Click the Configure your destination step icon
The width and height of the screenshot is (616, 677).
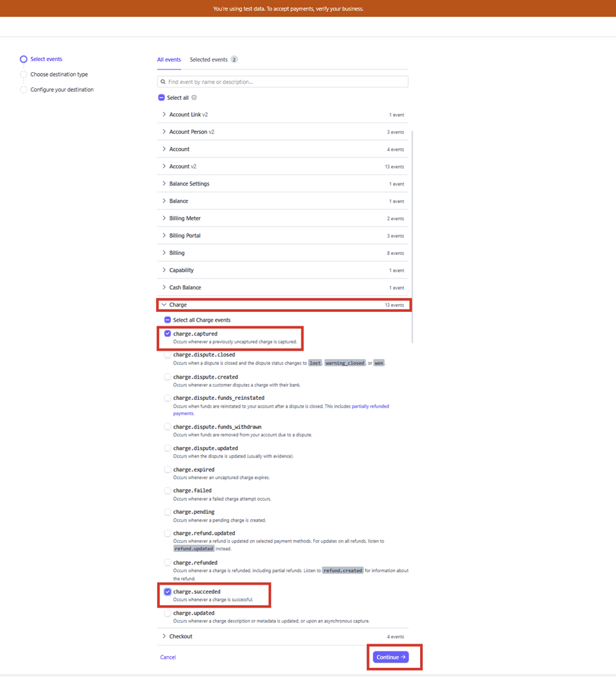coord(24,90)
